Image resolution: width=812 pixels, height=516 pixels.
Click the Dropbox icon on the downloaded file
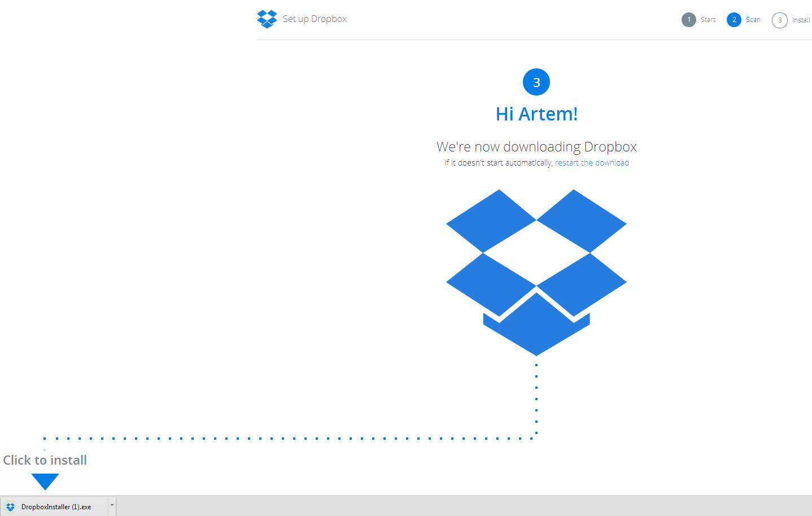click(10, 506)
